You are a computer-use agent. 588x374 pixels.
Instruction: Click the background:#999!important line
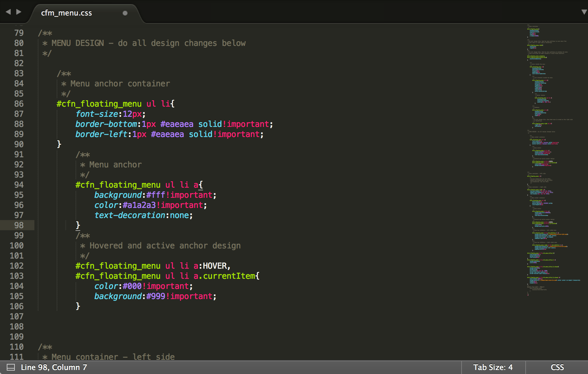pyautogui.click(x=155, y=296)
